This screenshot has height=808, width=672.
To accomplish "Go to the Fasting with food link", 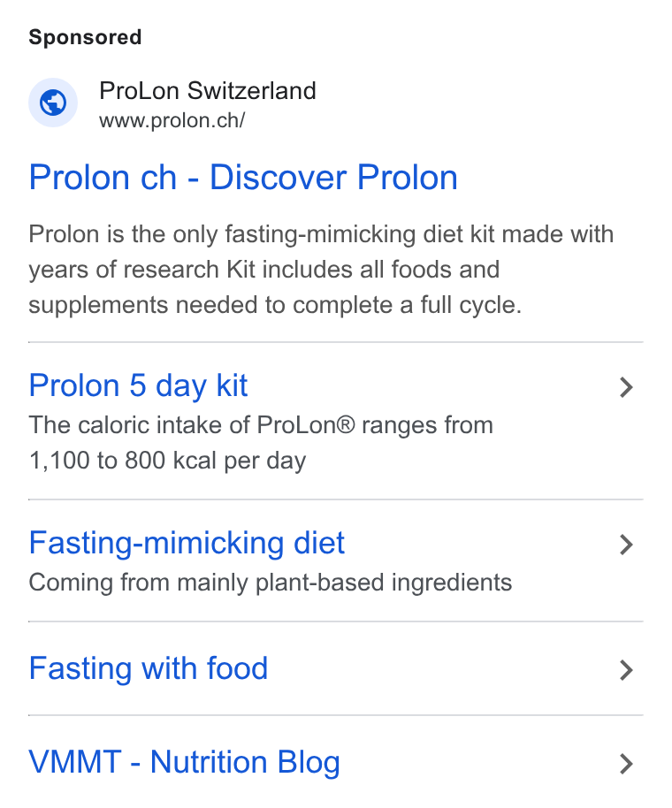I will click(149, 669).
